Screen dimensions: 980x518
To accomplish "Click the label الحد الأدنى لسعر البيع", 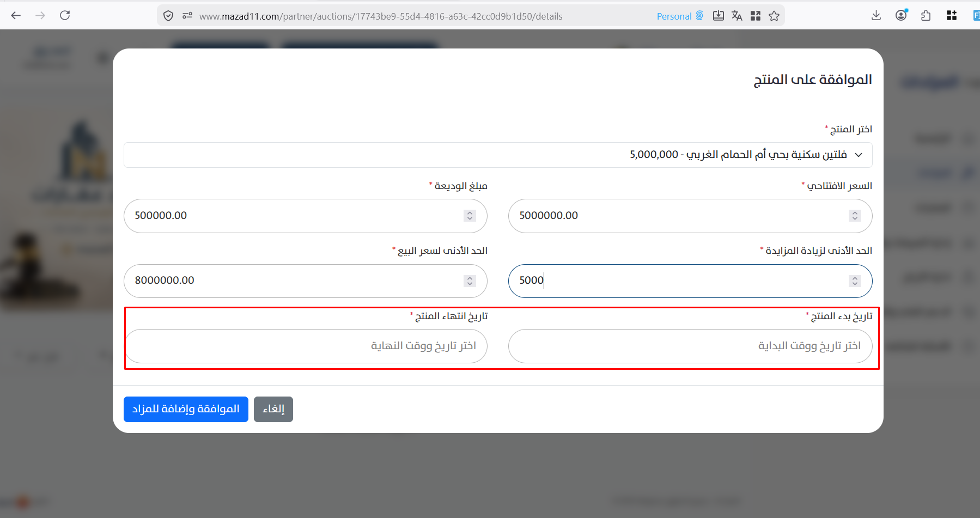I will click(x=442, y=251).
